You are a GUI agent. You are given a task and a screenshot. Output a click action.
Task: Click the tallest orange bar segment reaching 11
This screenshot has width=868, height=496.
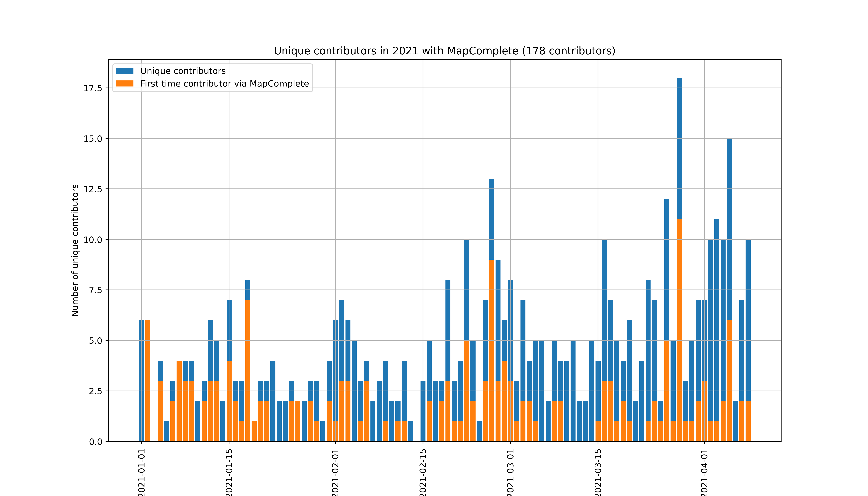point(679,330)
